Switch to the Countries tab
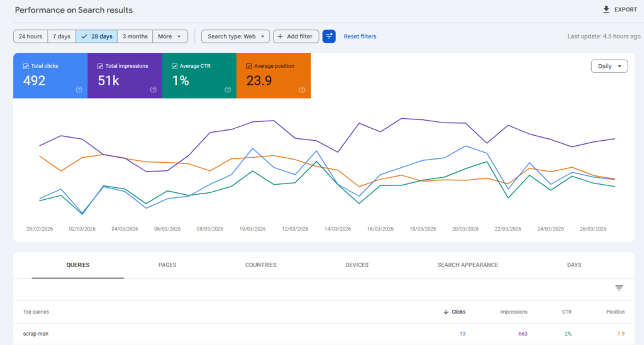This screenshot has width=644, height=345. (x=260, y=265)
